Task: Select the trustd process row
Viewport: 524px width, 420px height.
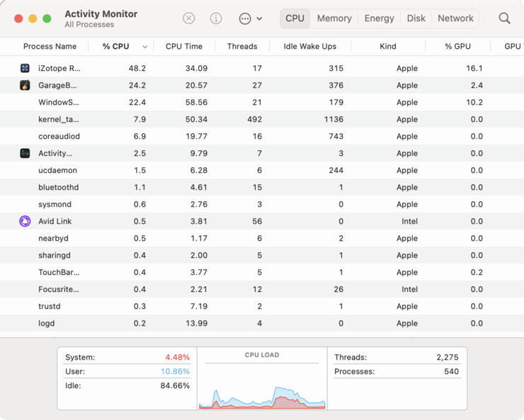Action: pos(262,307)
